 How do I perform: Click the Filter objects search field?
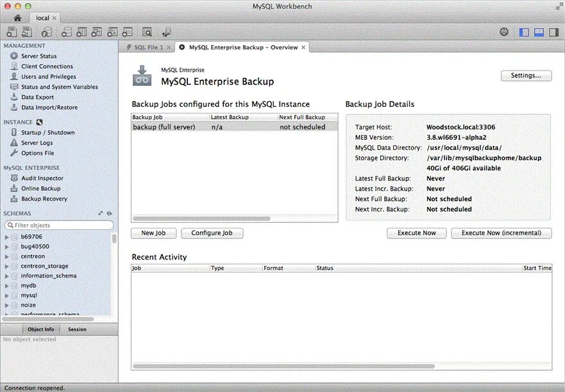59,225
